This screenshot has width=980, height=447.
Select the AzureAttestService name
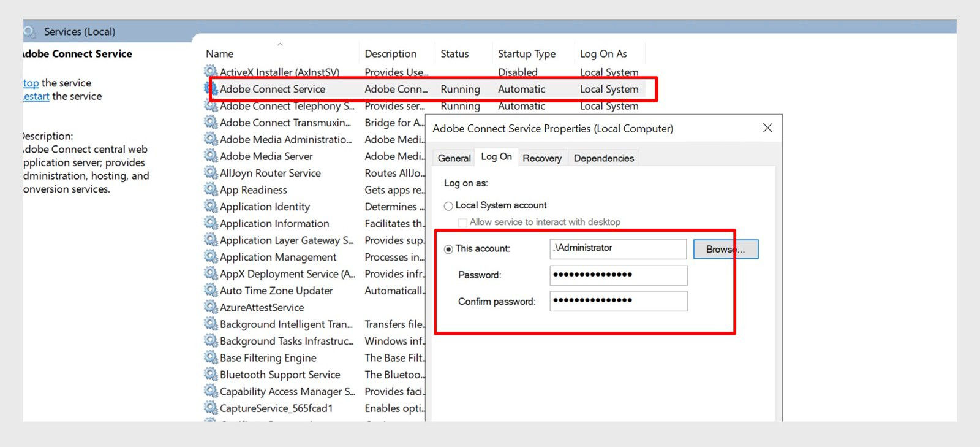tap(262, 307)
